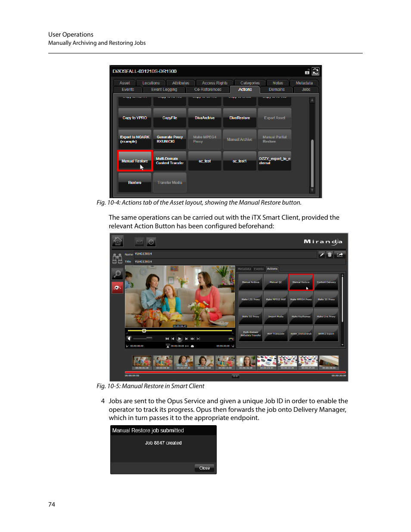Viewport: 411px width, 532px height.
Task: Toggle the padlock icon in asset header
Action: (307, 72)
